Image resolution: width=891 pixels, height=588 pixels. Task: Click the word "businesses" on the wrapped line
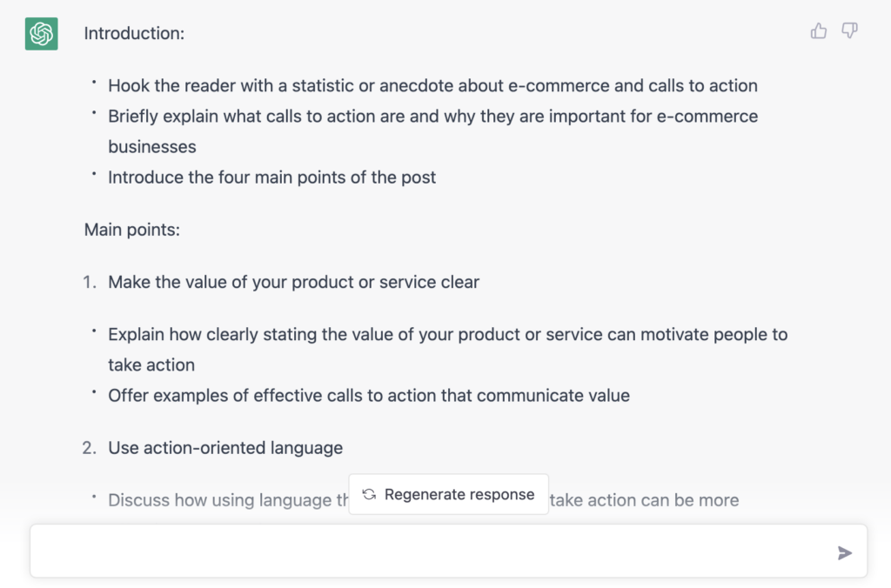coord(151,147)
